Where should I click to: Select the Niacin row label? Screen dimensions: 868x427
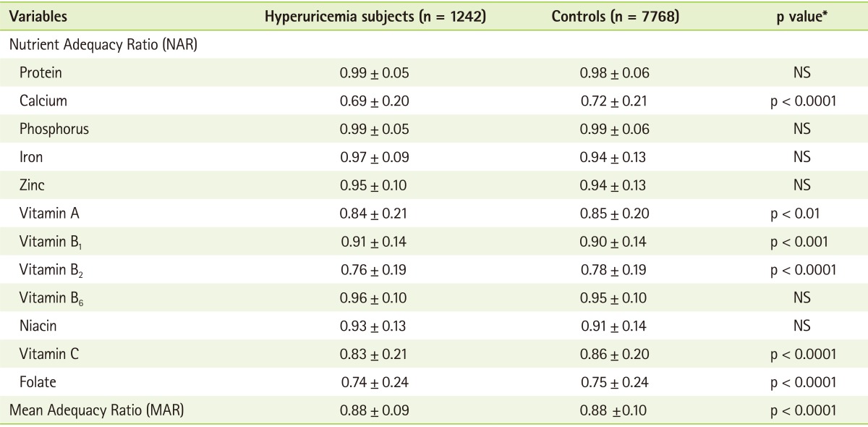coord(38,326)
